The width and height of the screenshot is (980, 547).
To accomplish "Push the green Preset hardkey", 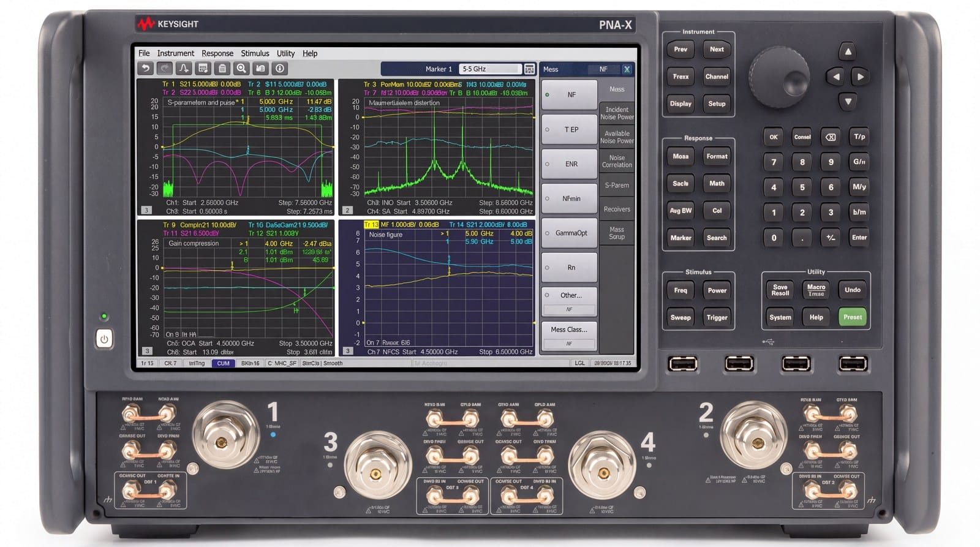I will pos(853,317).
